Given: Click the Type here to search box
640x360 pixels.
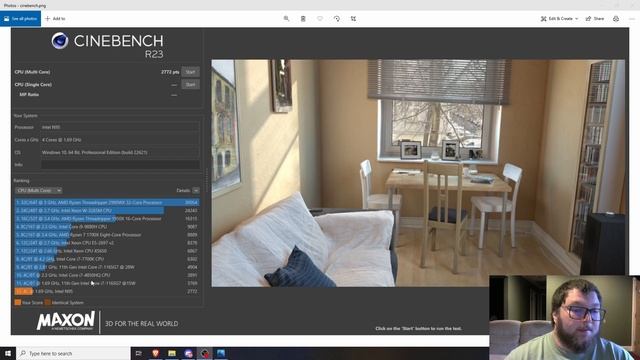Looking at the screenshot, I should [x=73, y=353].
